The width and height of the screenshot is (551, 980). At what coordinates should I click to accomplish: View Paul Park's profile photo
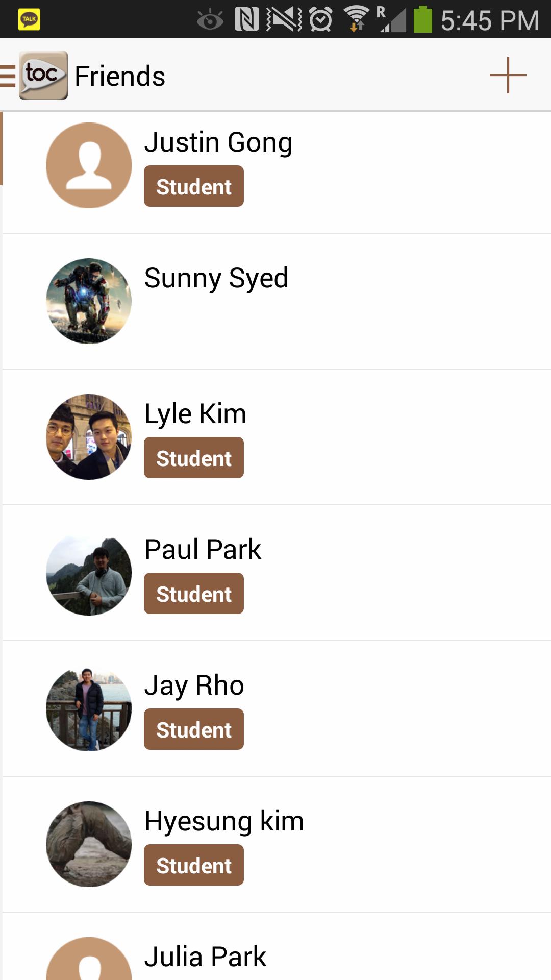[x=89, y=573]
